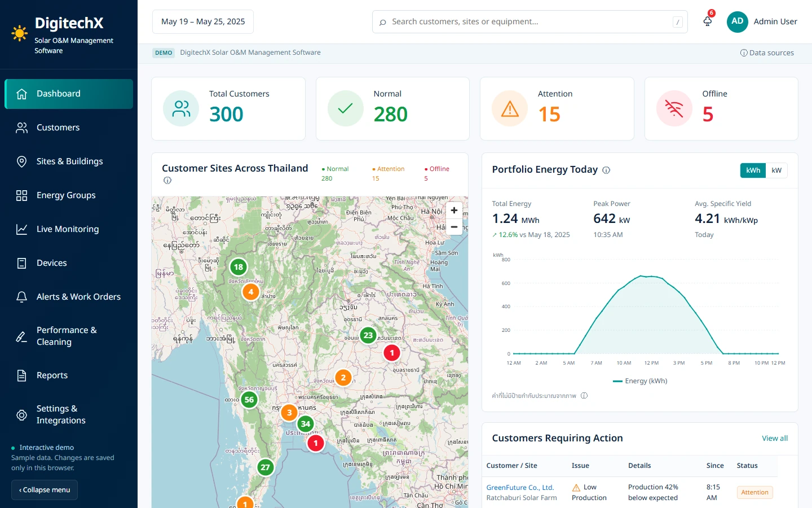Open the May 19 – May 25 date range picker
Image resolution: width=812 pixels, height=508 pixels.
[x=203, y=21]
